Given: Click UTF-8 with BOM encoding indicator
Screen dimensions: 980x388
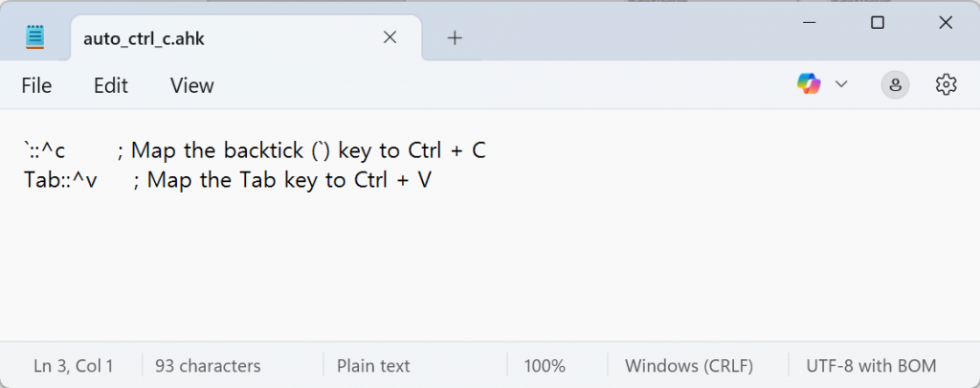Looking at the screenshot, I should point(871,366).
